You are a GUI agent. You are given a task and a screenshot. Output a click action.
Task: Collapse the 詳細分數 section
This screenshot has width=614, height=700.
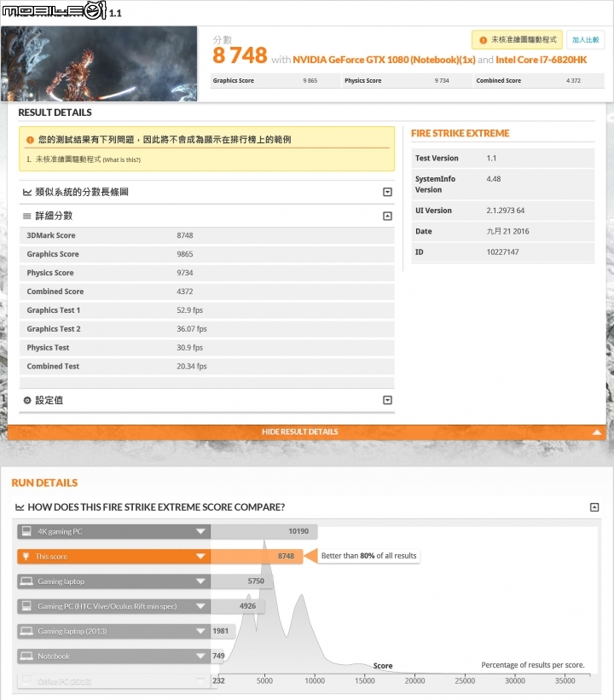[x=388, y=216]
